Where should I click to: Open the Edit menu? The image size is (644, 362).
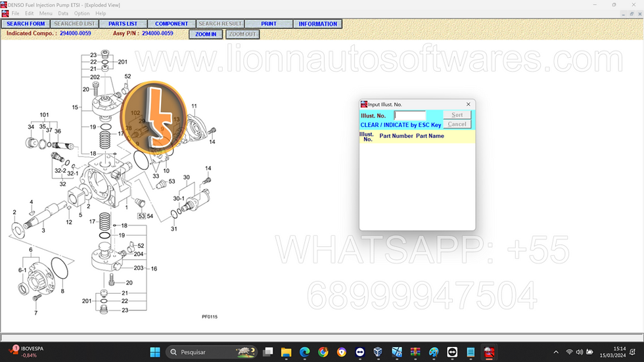(29, 13)
